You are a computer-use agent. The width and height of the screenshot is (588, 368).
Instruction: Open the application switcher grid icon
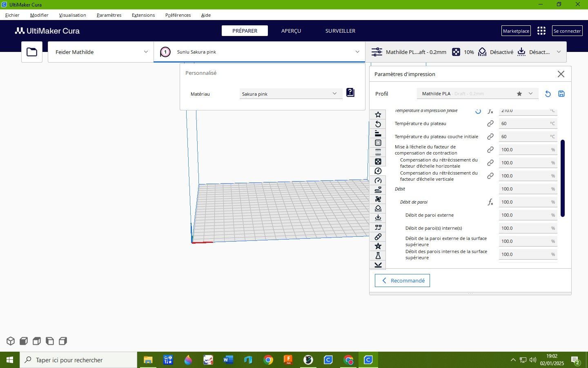pos(541,31)
